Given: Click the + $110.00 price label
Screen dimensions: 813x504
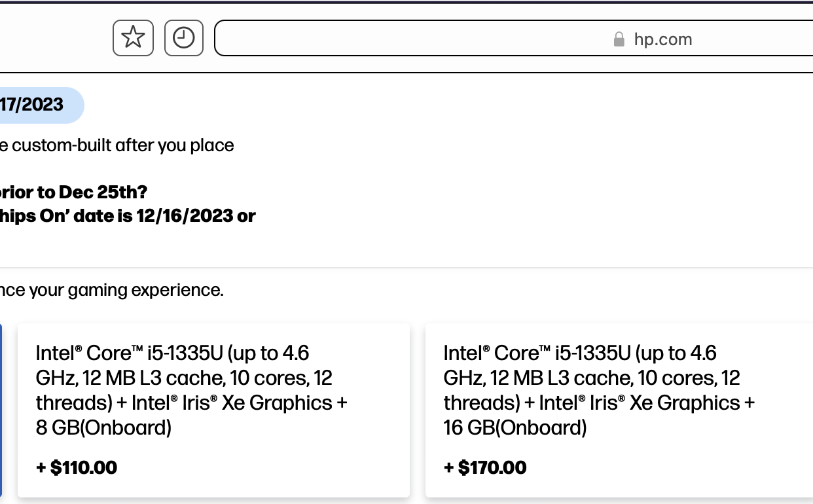Looking at the screenshot, I should click(x=77, y=467).
